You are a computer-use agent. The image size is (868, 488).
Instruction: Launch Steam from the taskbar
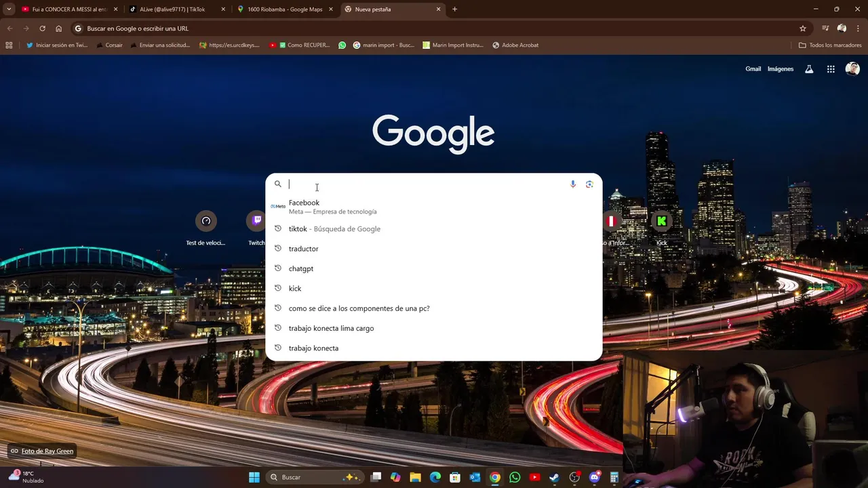tap(554, 477)
